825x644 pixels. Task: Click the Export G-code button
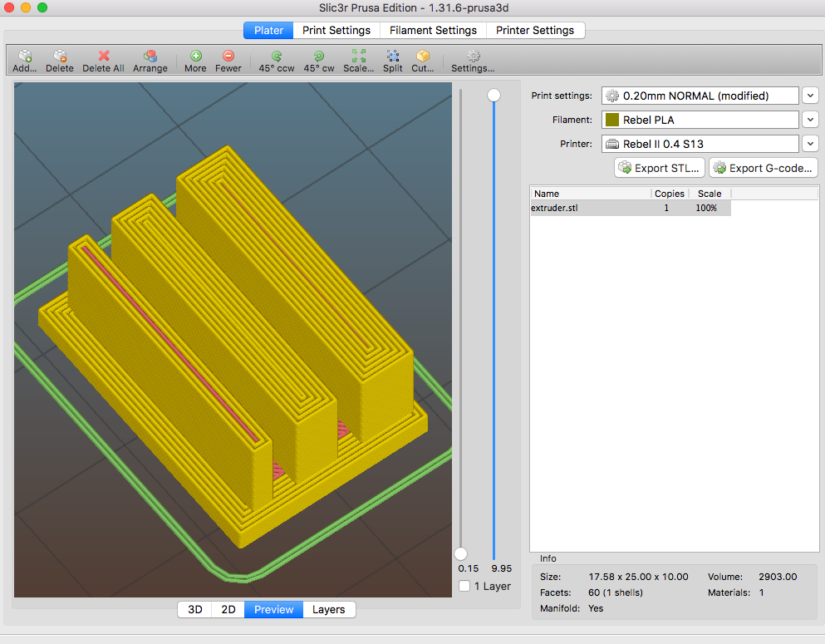(763, 168)
